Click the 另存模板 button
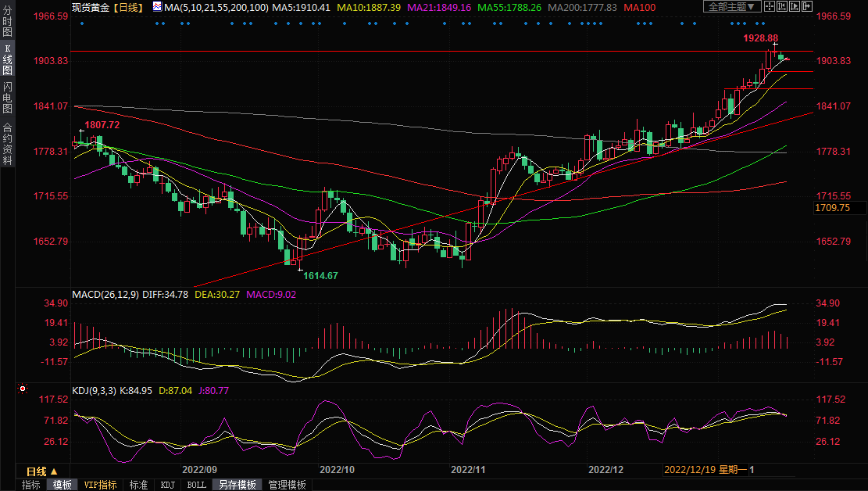 [x=237, y=485]
